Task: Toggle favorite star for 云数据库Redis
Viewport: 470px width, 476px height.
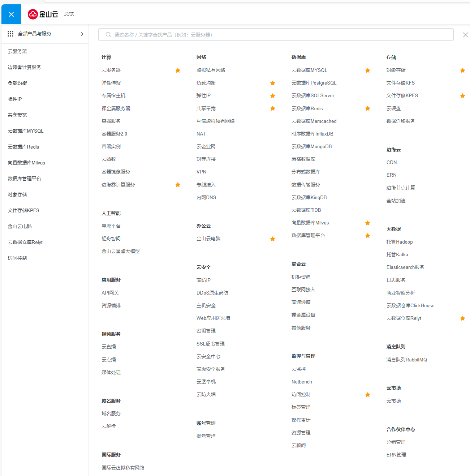Action: 368,108
